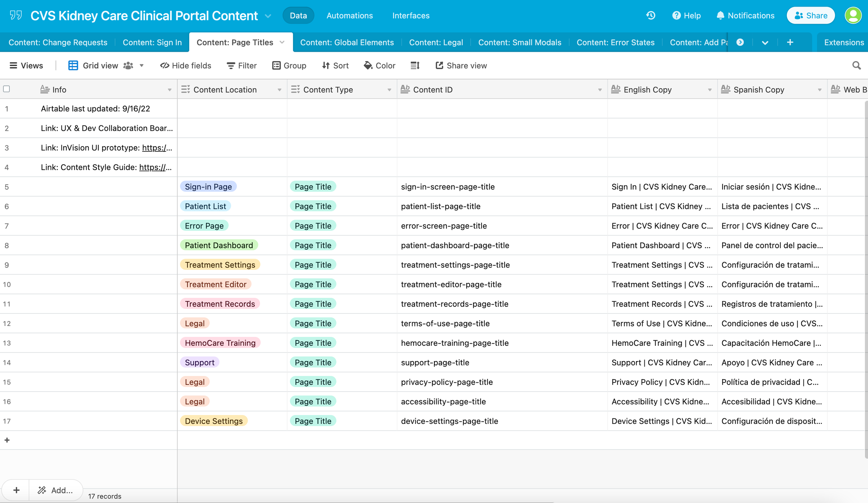Switch to Content: Legal tab
Viewport: 868px width, 503px height.
pyautogui.click(x=436, y=42)
